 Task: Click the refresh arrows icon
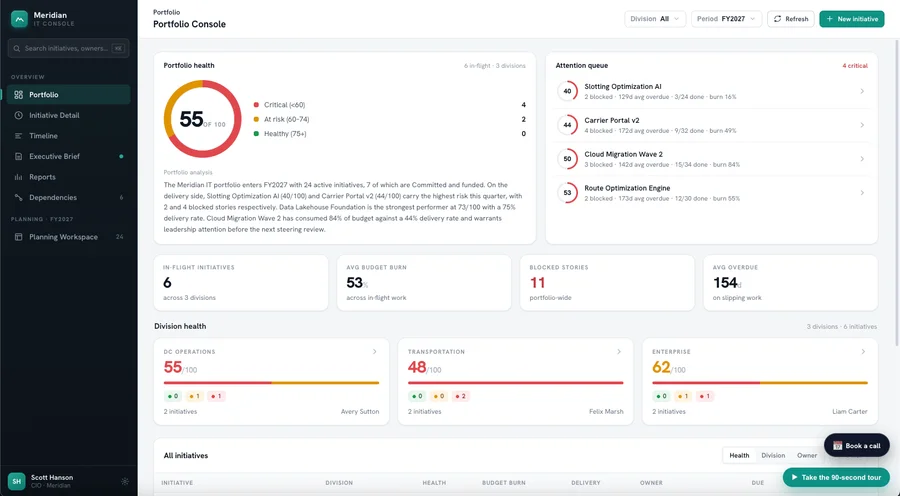[x=778, y=19]
